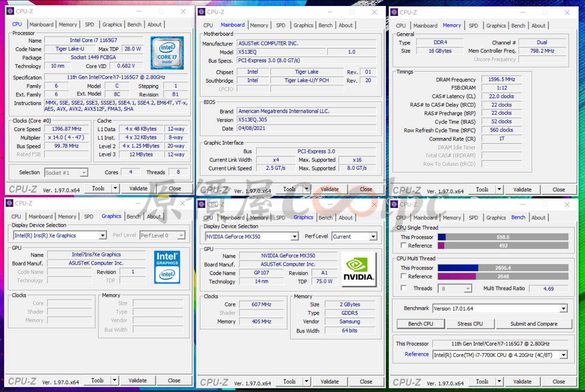Click the Intel Core i7 logo in CPU window
The height and width of the screenshot is (392, 585).
[167, 53]
